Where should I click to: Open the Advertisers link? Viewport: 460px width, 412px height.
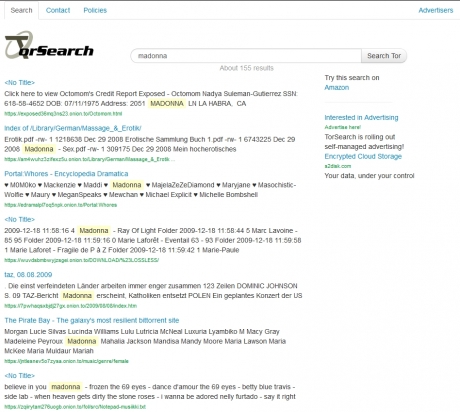436,10
